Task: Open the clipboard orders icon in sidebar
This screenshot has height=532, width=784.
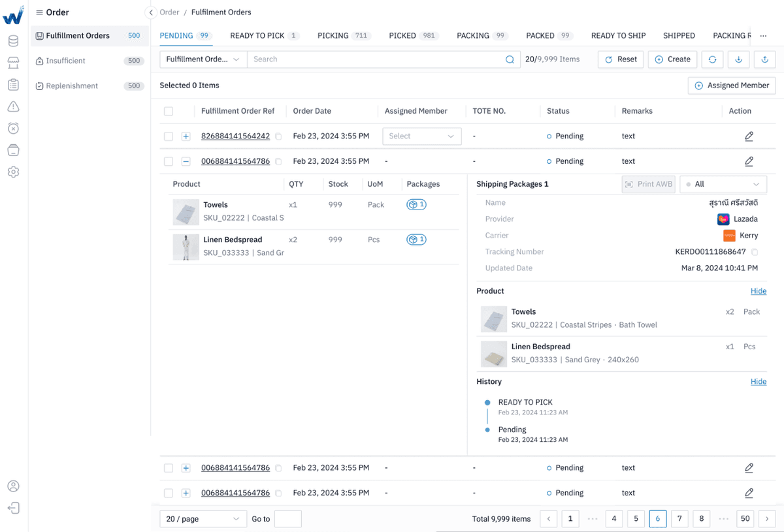Action: (13, 84)
